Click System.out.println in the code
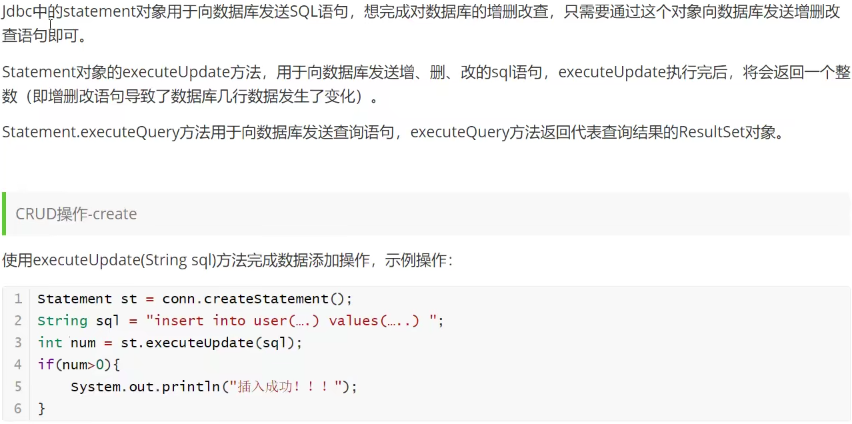Screen dimensions: 852x424 coord(150,386)
